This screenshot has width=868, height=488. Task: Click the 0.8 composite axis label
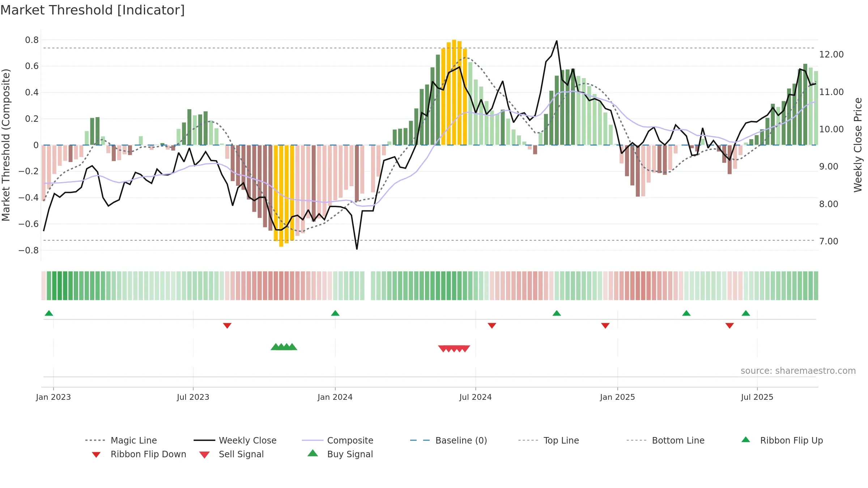tap(32, 40)
